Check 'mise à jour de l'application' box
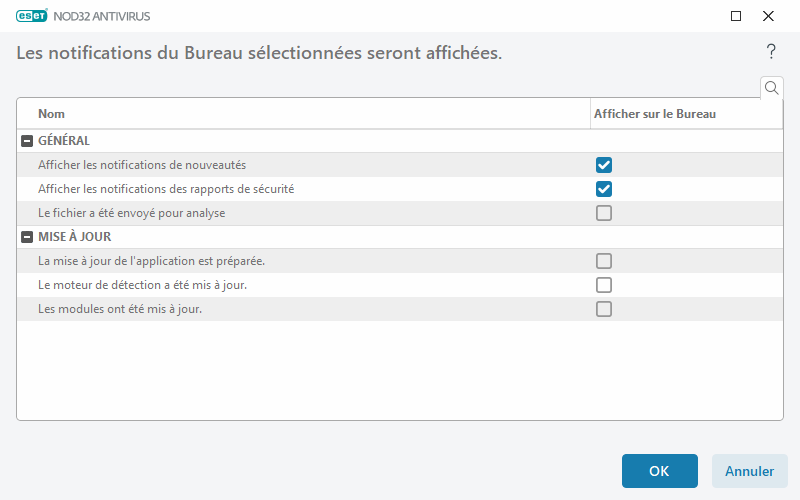The height and width of the screenshot is (500, 800). (604, 261)
